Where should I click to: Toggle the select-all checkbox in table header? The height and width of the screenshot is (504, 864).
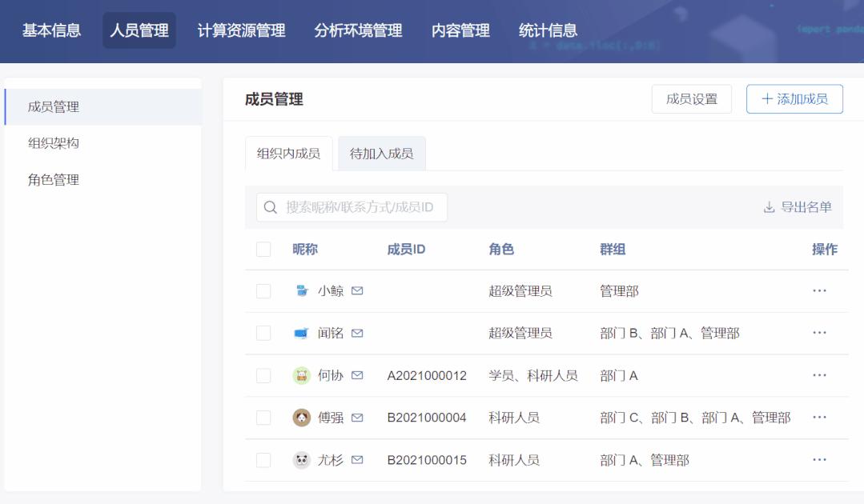[x=263, y=250]
